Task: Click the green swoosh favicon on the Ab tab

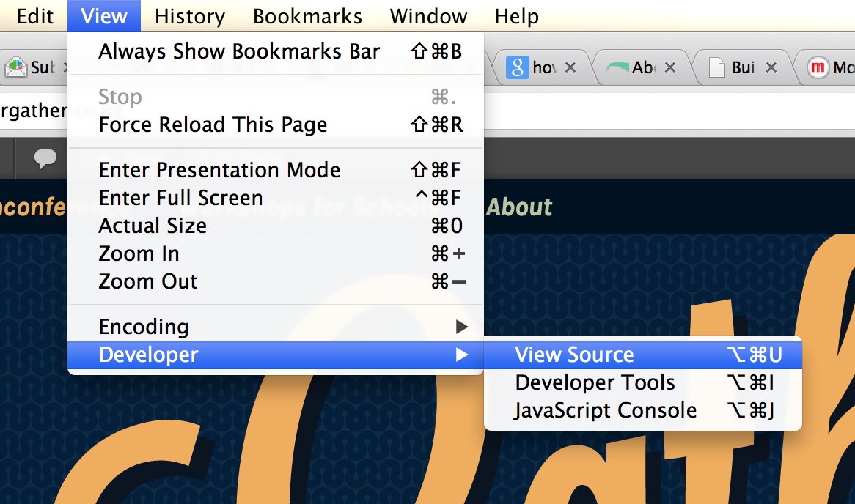Action: pos(617,67)
